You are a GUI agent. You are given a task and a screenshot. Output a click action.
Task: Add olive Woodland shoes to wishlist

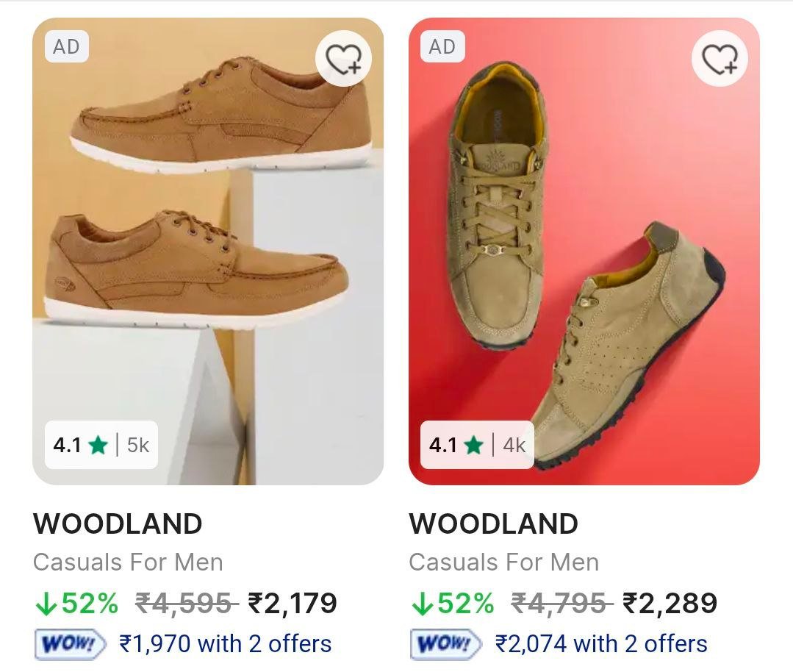[720, 59]
